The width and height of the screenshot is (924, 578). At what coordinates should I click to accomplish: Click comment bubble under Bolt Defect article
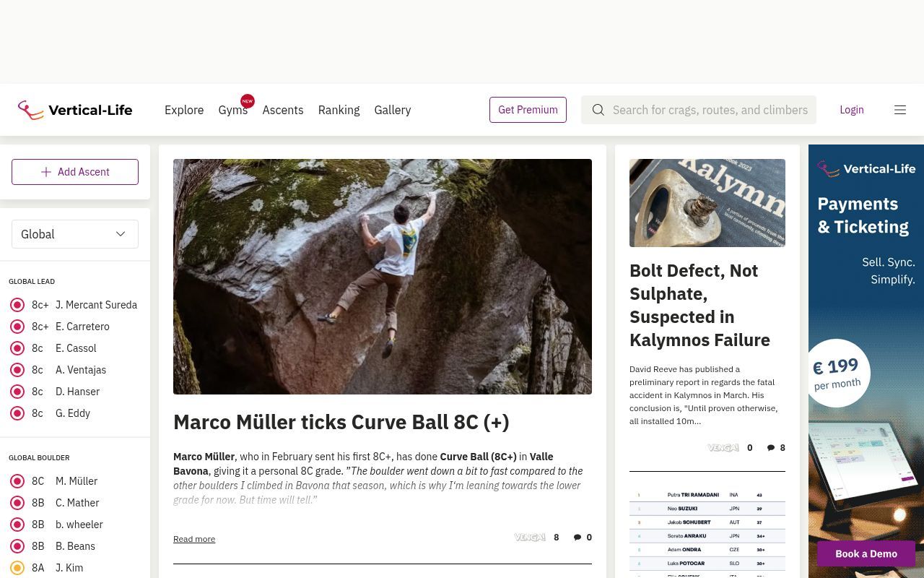(771, 448)
